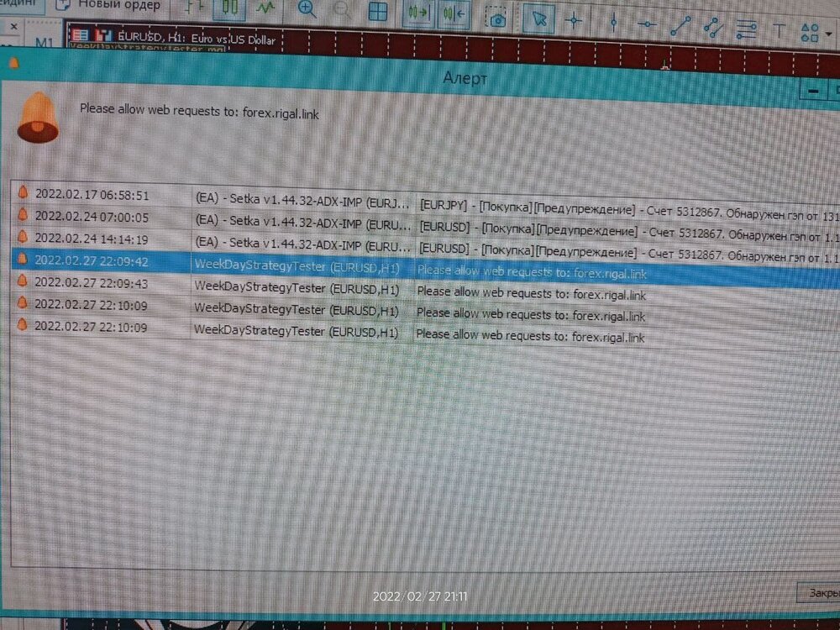
Task: Expand the shapes tool dropdown arrow
Action: tap(829, 34)
